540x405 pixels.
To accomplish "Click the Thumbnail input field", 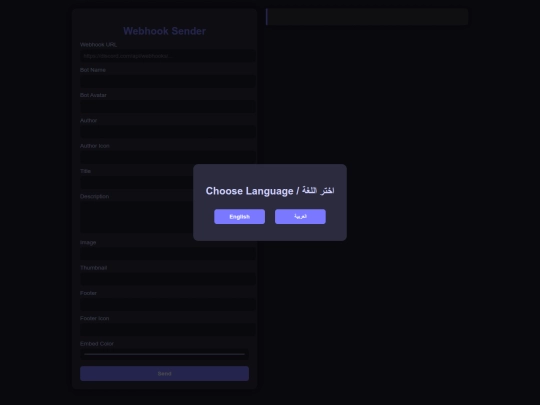I will (168, 279).
